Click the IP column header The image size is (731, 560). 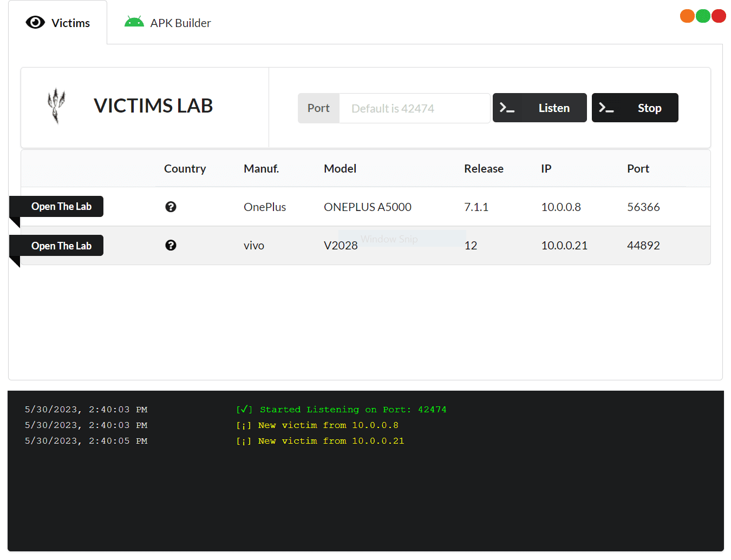point(546,168)
